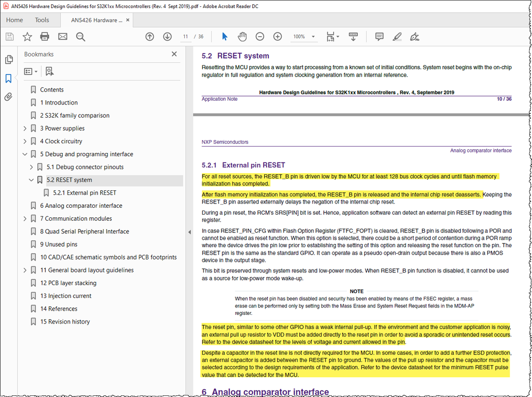Image resolution: width=532 pixels, height=397 pixels.
Task: Click the 6 Analog comparator interface heading
Action: point(265,392)
